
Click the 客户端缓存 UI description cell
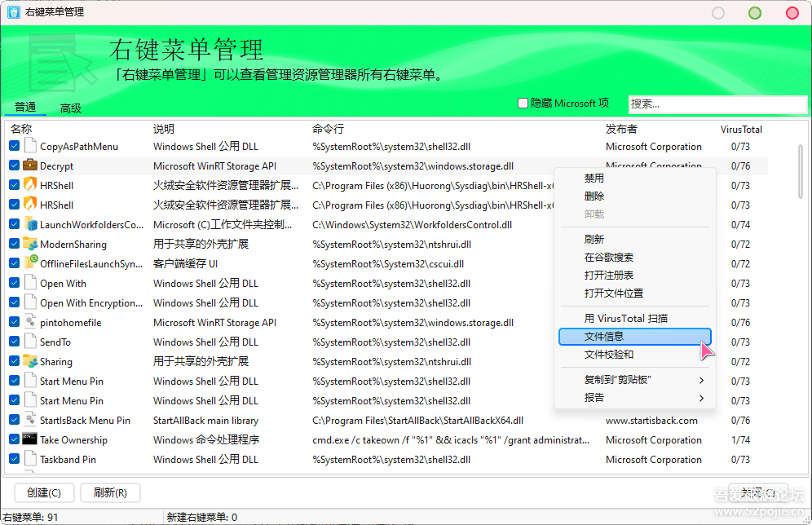coord(185,263)
